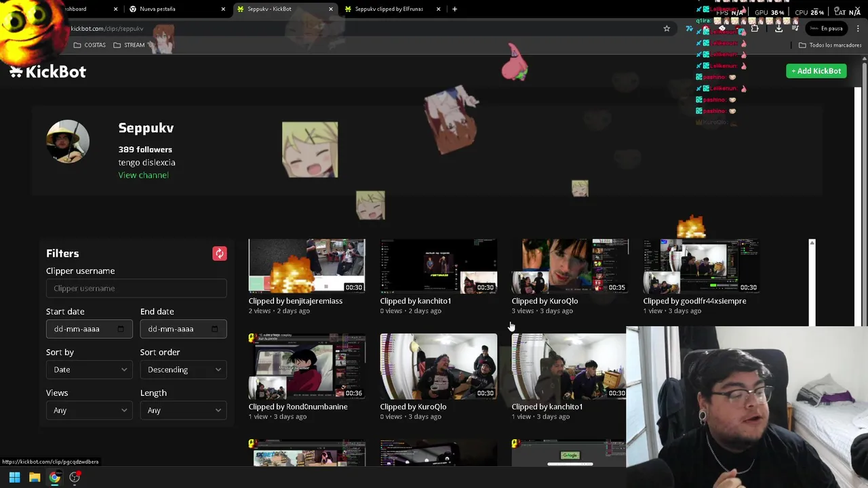868x488 pixels.
Task: Open the media control playlist icon
Action: pos(795,28)
